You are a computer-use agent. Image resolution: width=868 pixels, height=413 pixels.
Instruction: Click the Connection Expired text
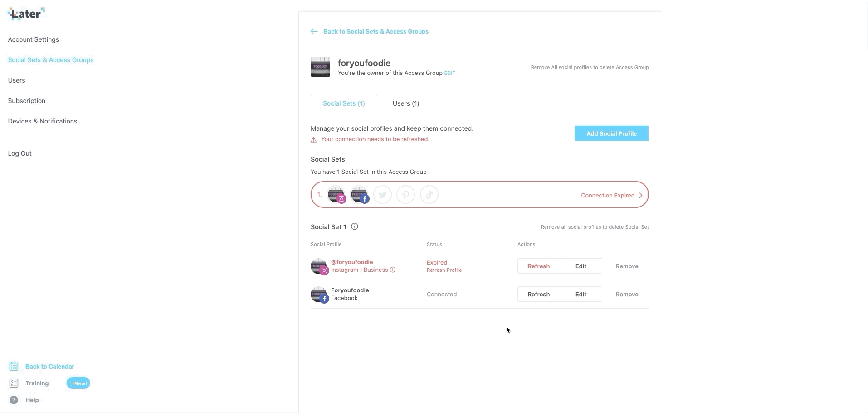tap(608, 195)
